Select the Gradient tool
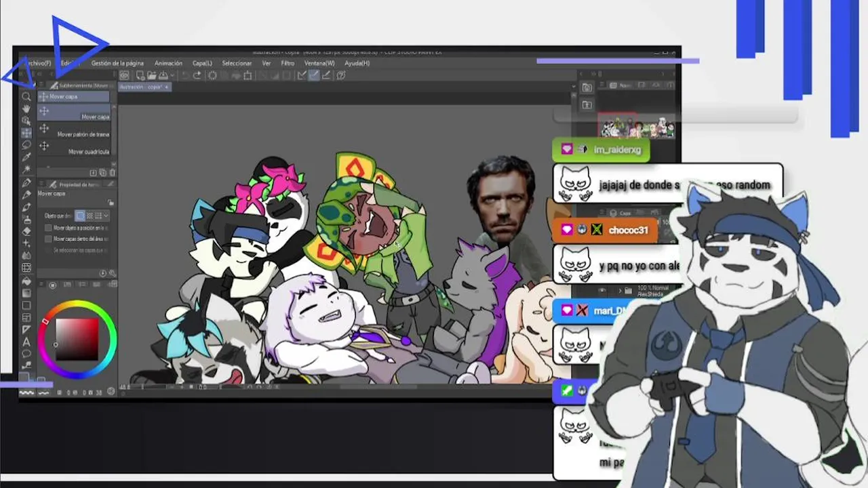 pyautogui.click(x=26, y=293)
